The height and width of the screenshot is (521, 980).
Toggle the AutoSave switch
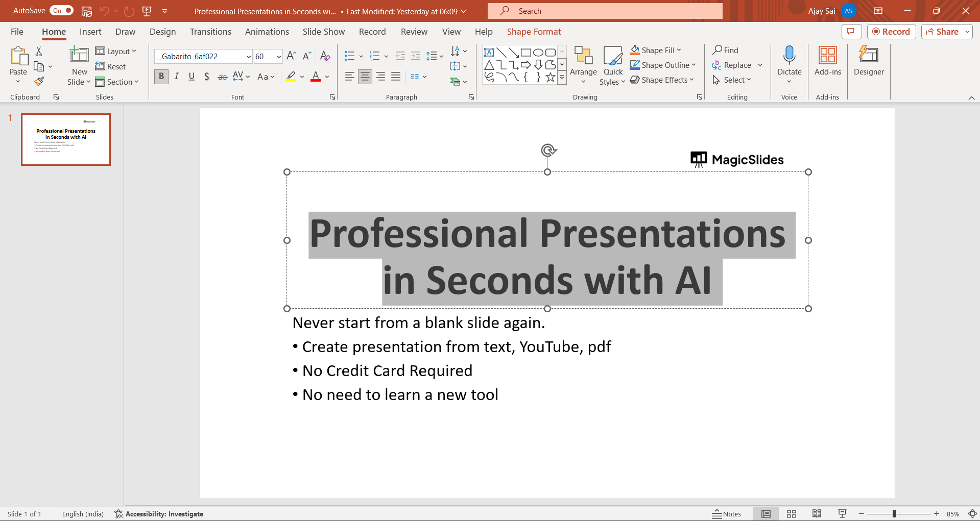pyautogui.click(x=61, y=11)
